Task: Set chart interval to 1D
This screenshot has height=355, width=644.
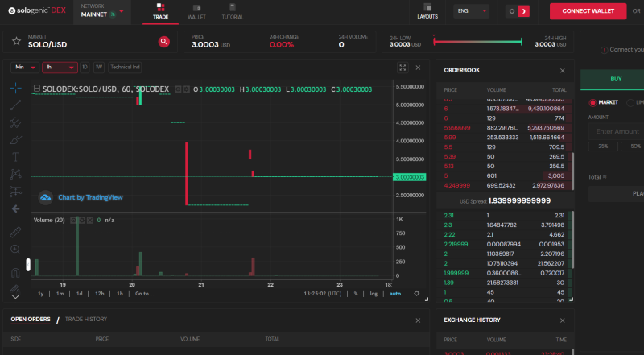Action: pyautogui.click(x=85, y=68)
